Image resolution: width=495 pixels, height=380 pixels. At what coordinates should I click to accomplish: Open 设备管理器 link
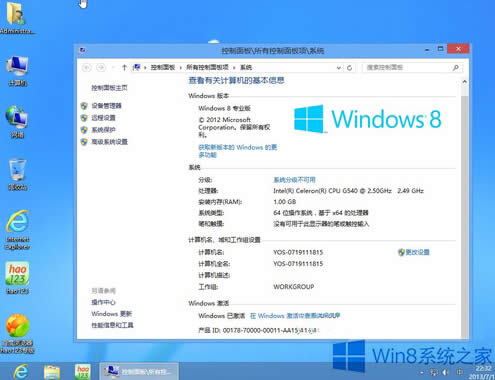coord(106,106)
